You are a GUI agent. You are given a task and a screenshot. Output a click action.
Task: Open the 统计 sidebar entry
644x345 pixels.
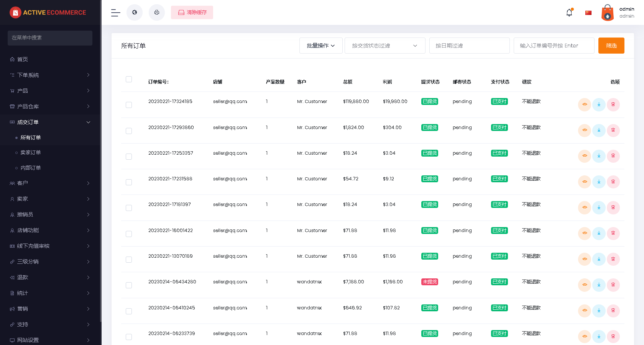50,293
